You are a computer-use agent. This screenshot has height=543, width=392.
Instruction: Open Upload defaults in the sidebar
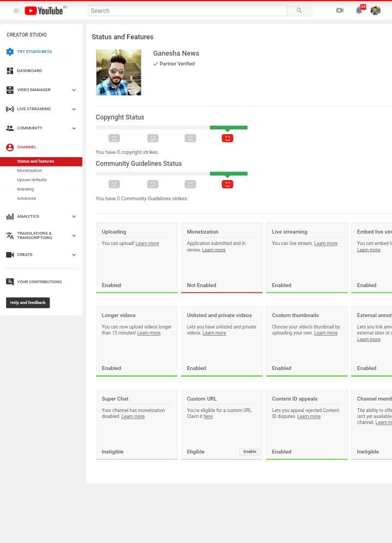coord(32,180)
